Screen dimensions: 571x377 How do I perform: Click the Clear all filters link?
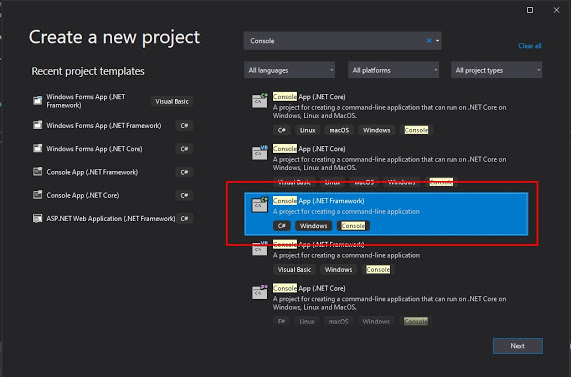pos(530,46)
